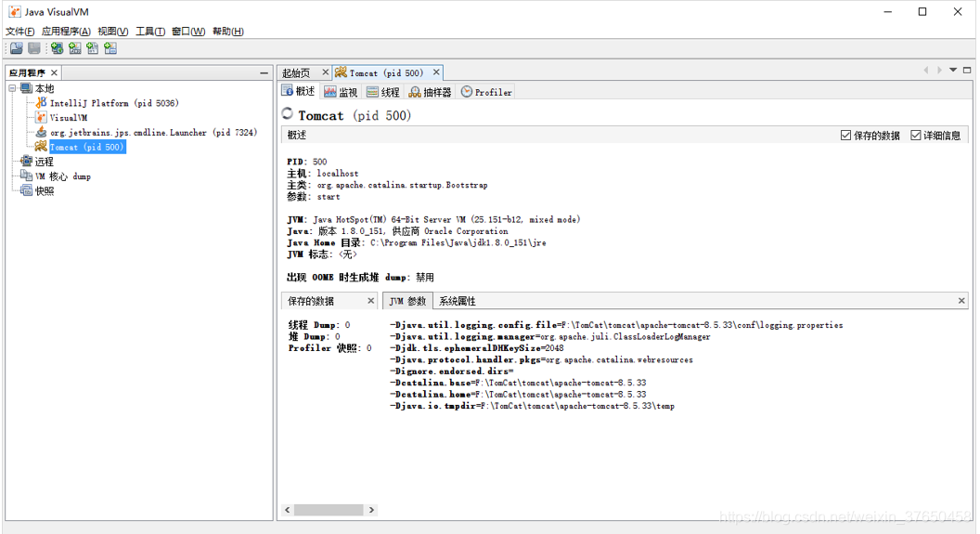Select the JVM 参数 tab

click(407, 301)
